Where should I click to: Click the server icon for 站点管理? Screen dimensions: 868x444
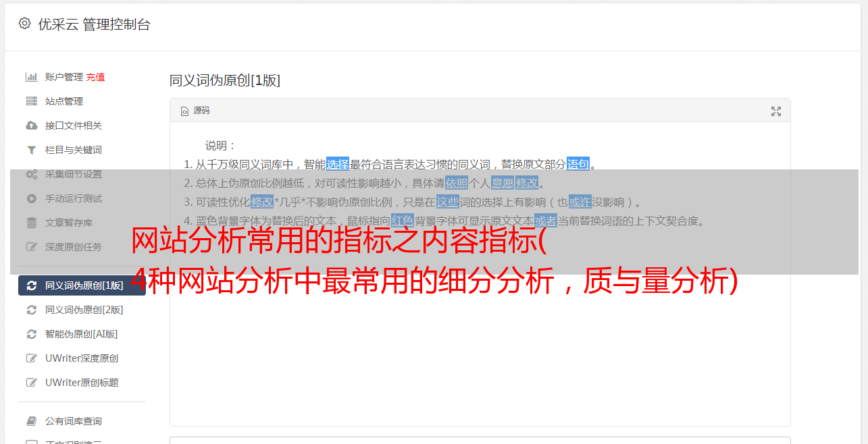[x=31, y=101]
